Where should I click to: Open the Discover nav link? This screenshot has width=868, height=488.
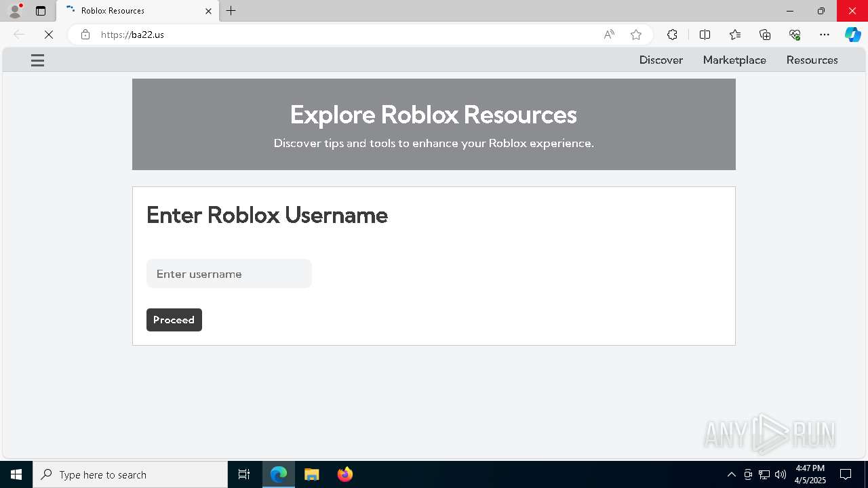click(x=661, y=60)
